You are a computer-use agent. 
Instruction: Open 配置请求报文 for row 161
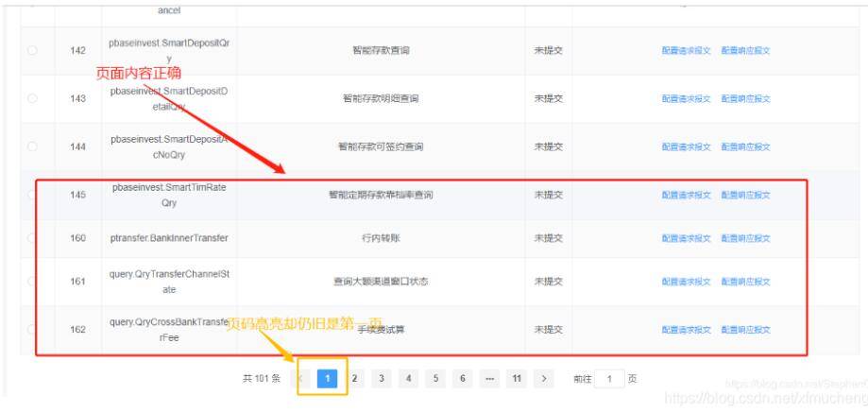pos(687,282)
